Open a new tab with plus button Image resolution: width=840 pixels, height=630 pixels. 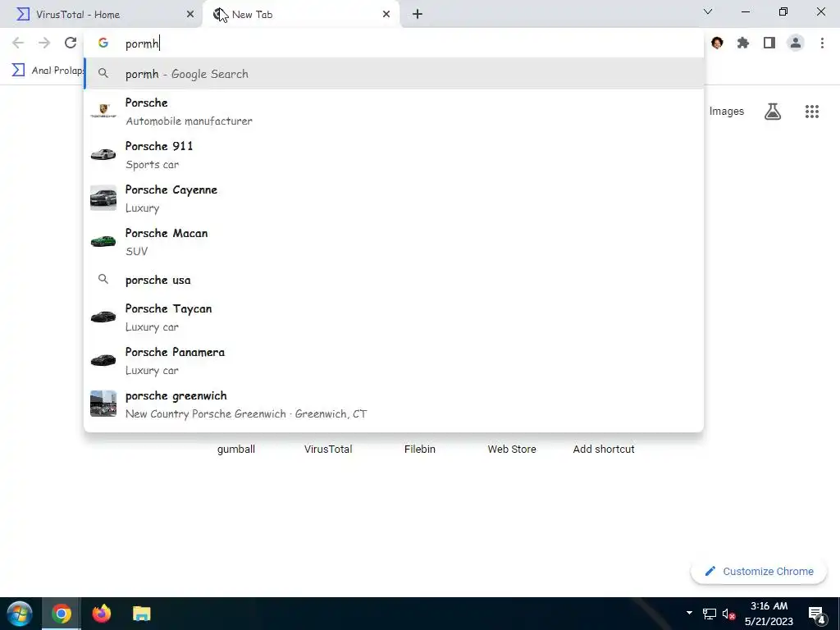click(x=418, y=15)
